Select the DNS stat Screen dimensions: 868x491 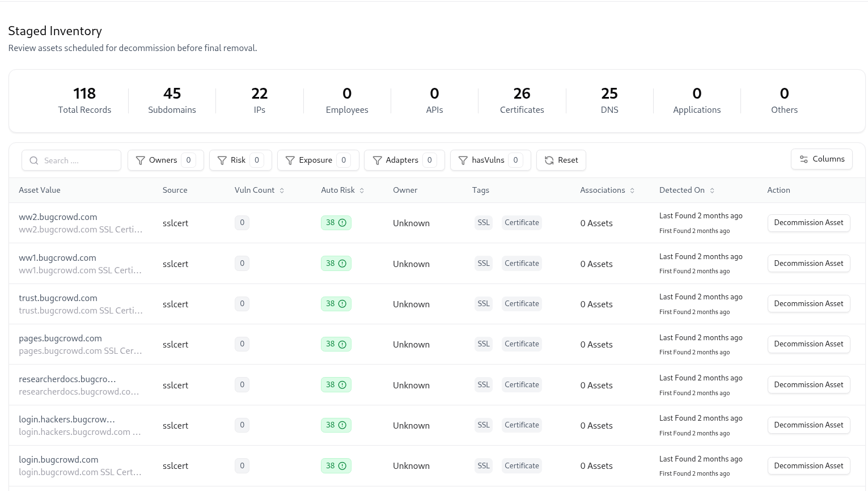pyautogui.click(x=609, y=101)
